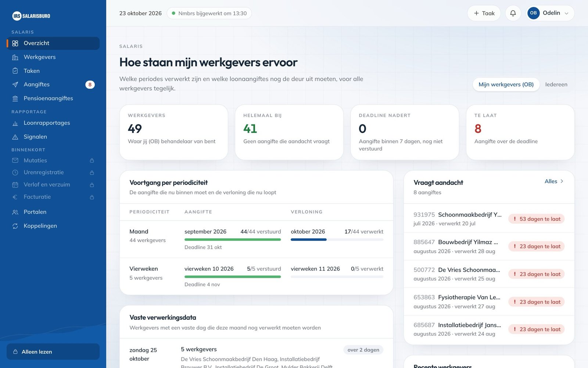Open 885647 Bouwbedrijf Yilmaz entry
Image resolution: width=588 pixels, height=368 pixels.
tap(489, 246)
